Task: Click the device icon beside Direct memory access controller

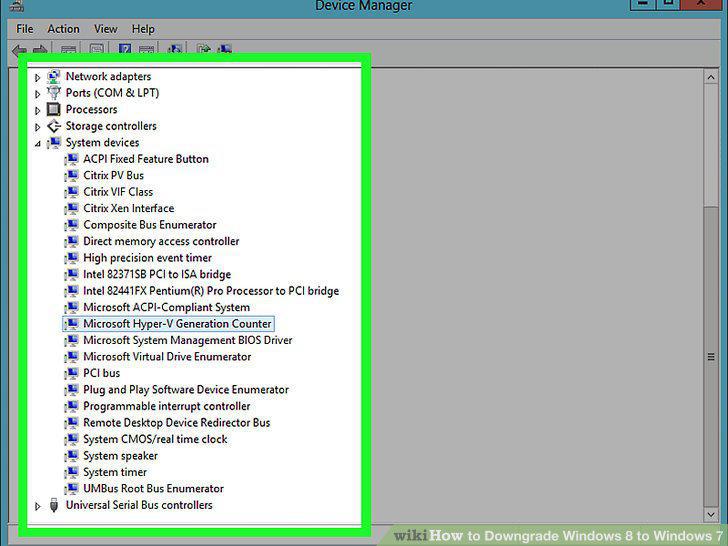Action: click(x=72, y=241)
